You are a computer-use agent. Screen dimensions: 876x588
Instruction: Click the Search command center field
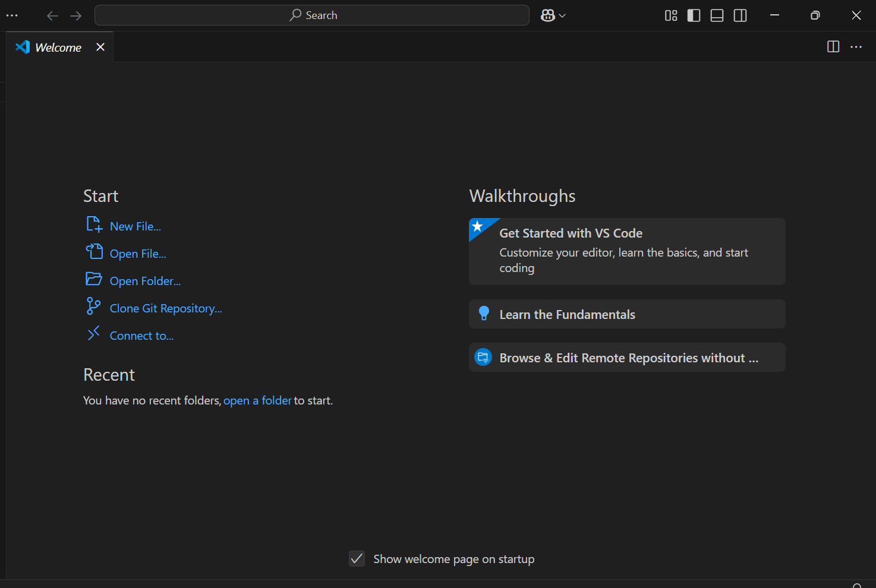[x=312, y=15]
